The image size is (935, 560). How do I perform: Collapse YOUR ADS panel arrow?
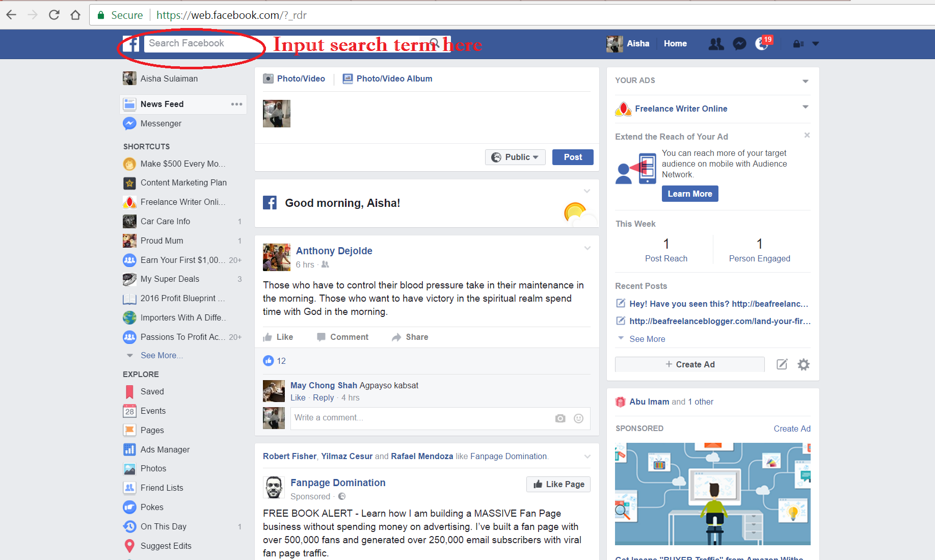click(805, 81)
